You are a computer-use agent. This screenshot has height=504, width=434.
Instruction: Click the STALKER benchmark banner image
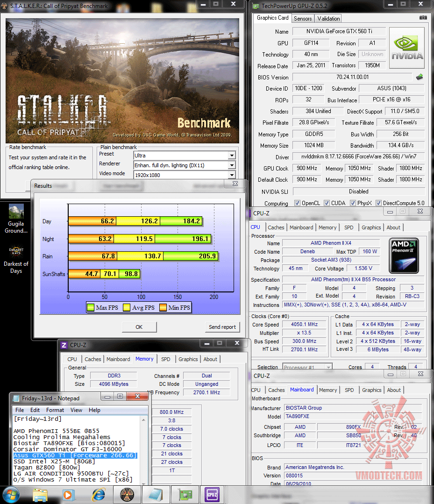click(x=122, y=81)
